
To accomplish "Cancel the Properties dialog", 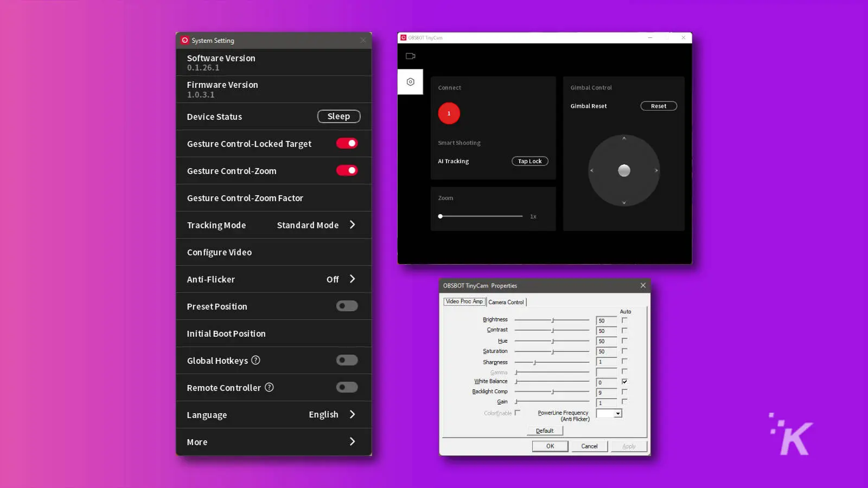I will 589,446.
